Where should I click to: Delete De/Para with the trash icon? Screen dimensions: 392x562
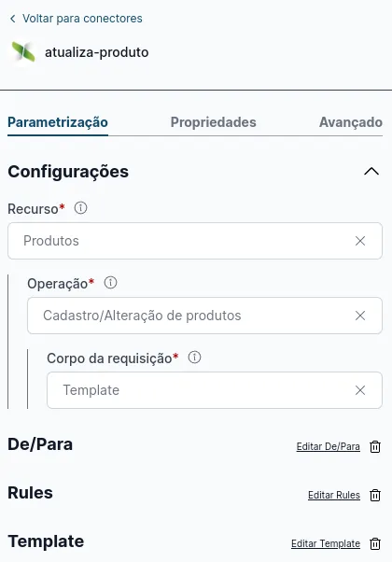[375, 446]
